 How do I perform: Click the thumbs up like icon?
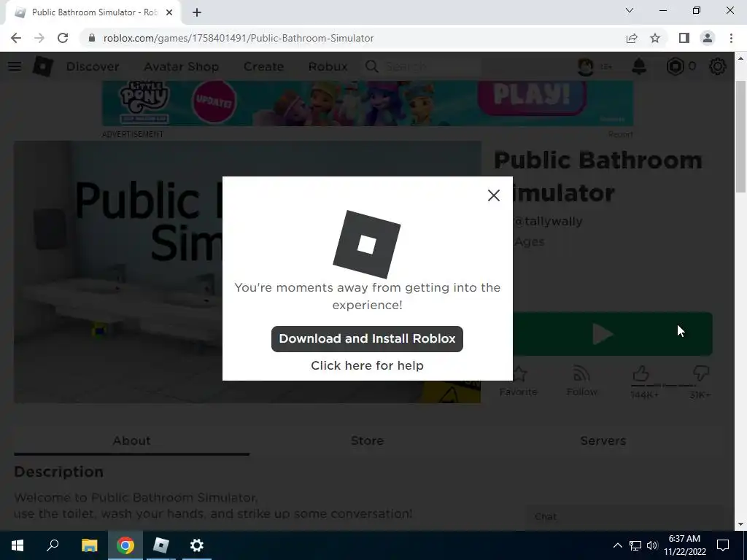point(641,374)
